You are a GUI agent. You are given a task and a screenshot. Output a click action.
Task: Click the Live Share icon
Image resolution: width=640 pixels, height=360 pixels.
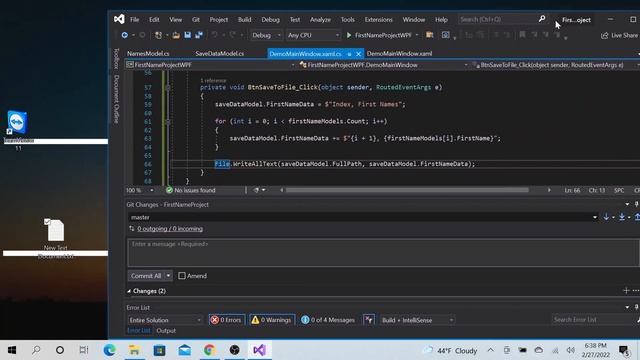coord(604,36)
